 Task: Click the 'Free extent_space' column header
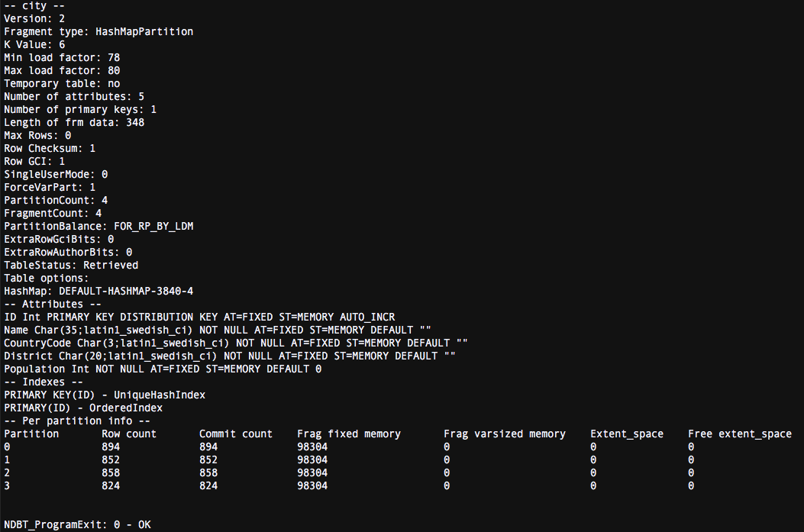[x=740, y=434]
